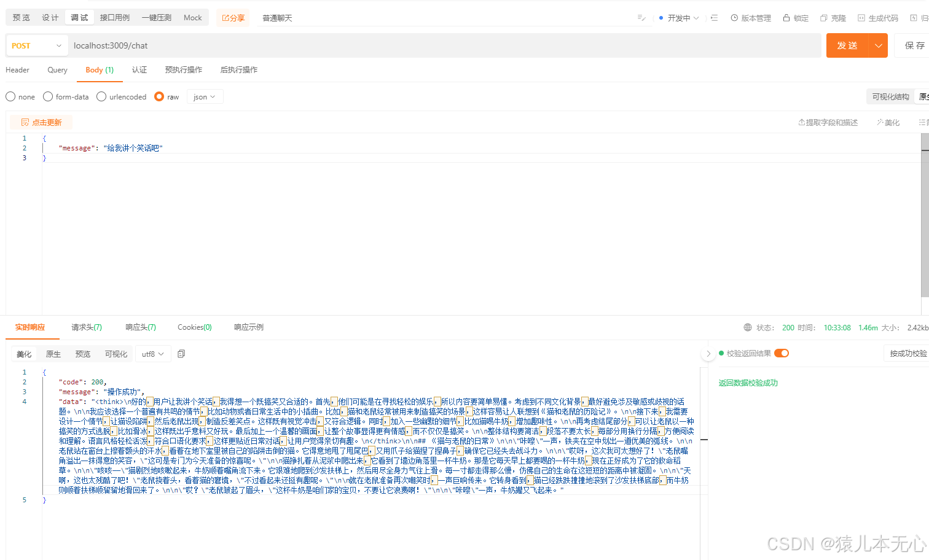Click the 按成功校验 button

(906, 353)
